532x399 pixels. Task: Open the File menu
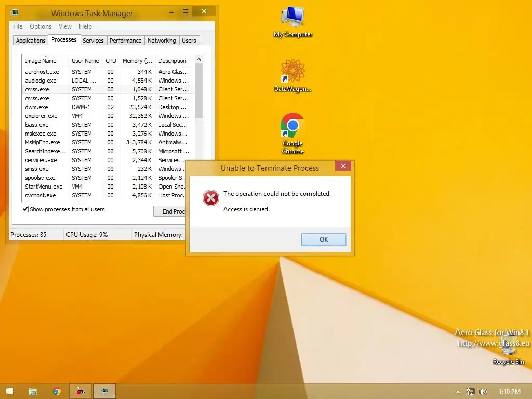[x=18, y=26]
